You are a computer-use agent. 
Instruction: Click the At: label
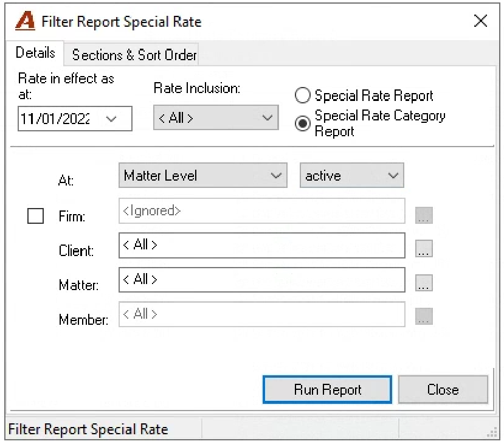(66, 181)
